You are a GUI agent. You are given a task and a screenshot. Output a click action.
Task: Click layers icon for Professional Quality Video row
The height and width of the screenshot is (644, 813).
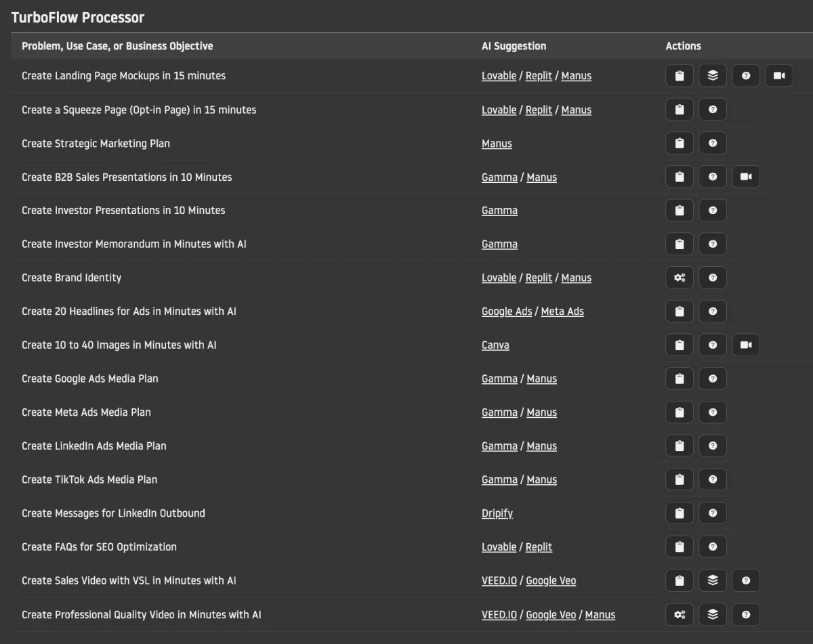[713, 614]
